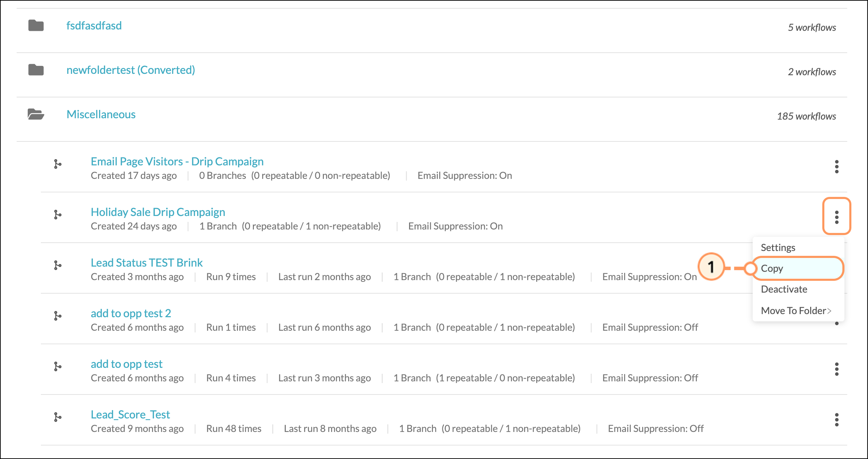
Task: Click workflow branch icon beside Email Page Visitors
Action: click(x=57, y=164)
